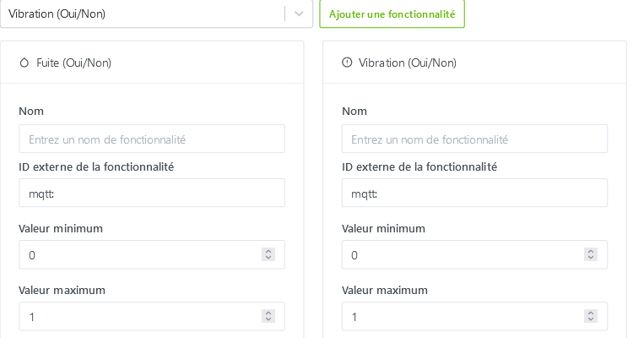
Task: Click the alert circle icon beside Vibration
Action: tap(347, 63)
